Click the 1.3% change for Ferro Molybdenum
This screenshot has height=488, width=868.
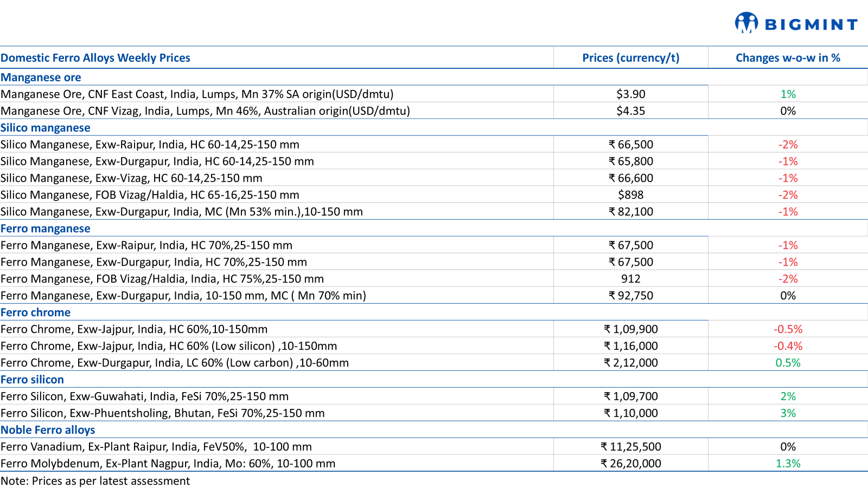[788, 464]
